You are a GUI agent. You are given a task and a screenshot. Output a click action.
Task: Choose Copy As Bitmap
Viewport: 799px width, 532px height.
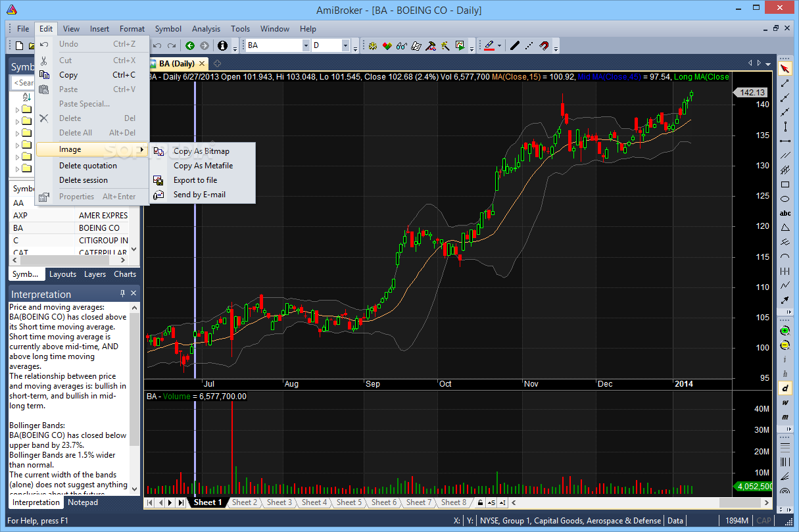point(201,151)
